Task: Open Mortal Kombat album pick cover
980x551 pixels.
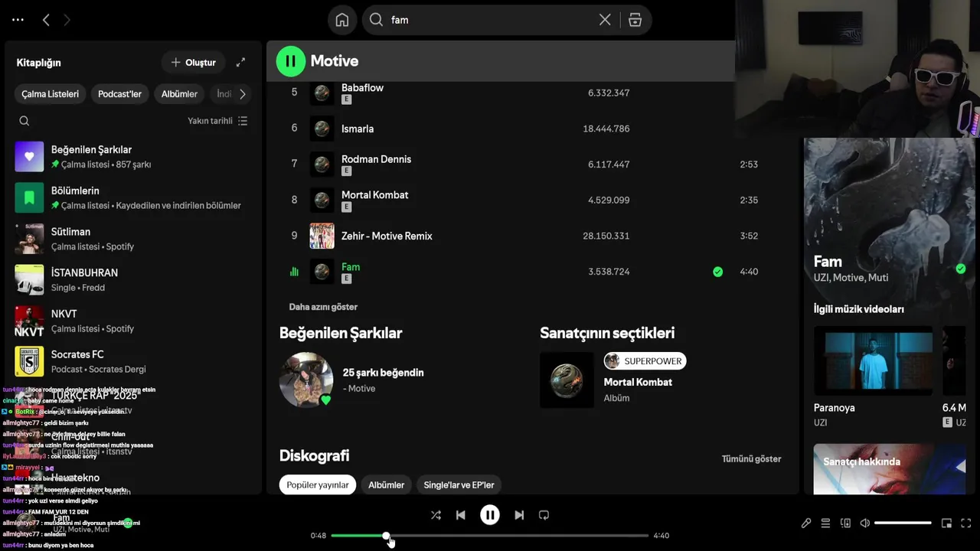Action: 567,380
